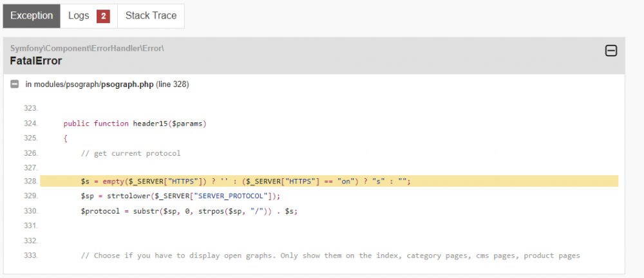Open the Exception tab

(32, 16)
